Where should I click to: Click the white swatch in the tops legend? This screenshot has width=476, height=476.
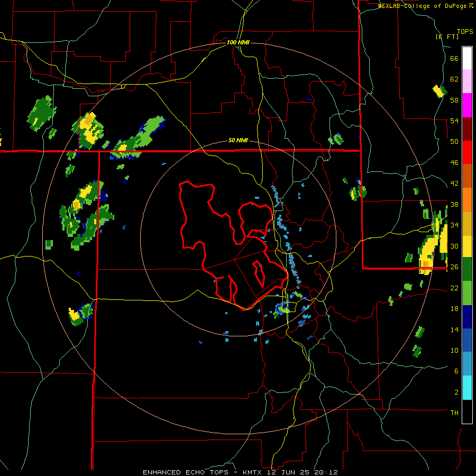(467, 58)
